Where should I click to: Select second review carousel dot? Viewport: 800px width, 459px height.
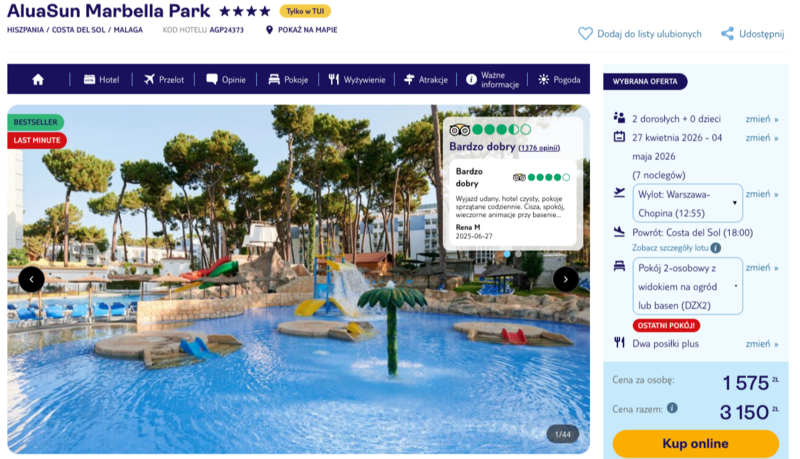(x=518, y=253)
